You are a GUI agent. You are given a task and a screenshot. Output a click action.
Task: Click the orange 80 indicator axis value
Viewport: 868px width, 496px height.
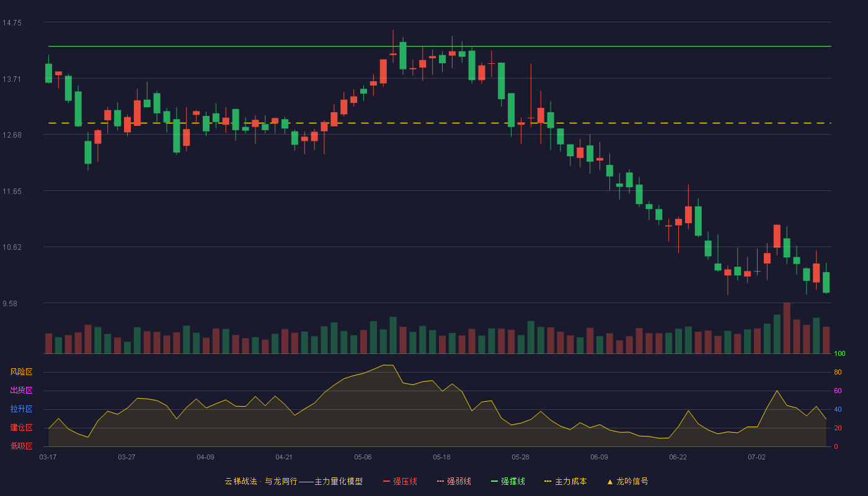point(838,373)
